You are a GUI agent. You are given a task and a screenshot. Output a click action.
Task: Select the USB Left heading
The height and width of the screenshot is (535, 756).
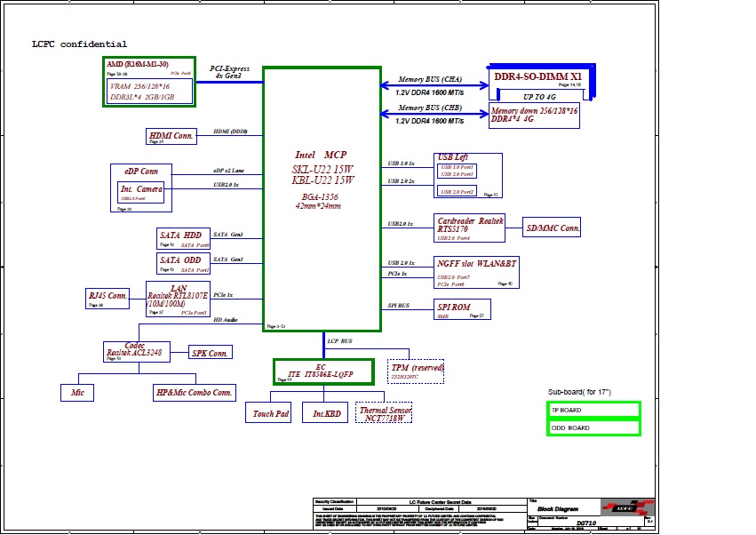(x=453, y=157)
